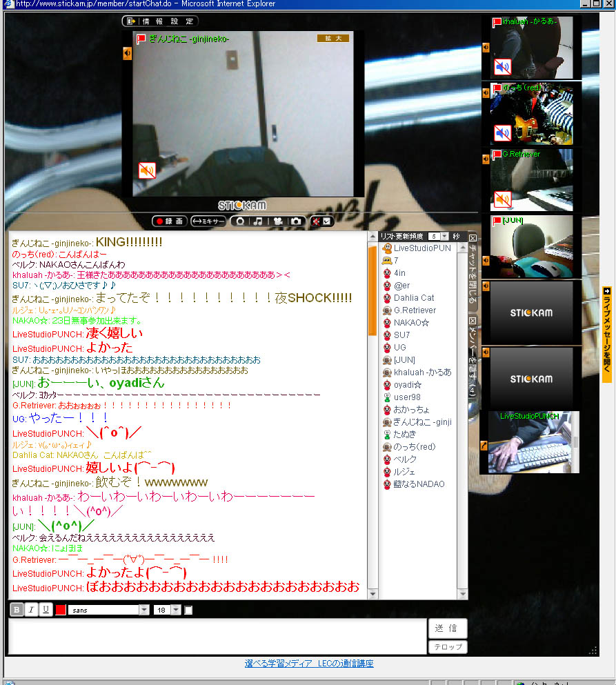Screen dimensions: 616x685
Task: Click orange sound tab beside のっち(red) video
Action: [x=486, y=92]
